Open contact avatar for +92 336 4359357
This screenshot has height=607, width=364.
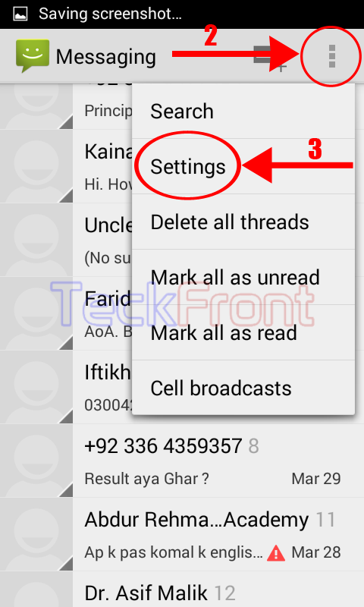tap(36, 461)
